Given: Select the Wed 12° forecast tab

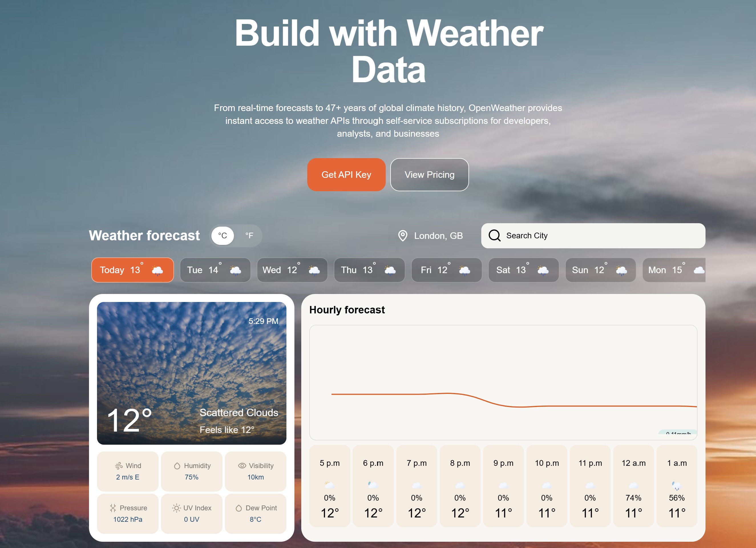Looking at the screenshot, I should [x=292, y=270].
